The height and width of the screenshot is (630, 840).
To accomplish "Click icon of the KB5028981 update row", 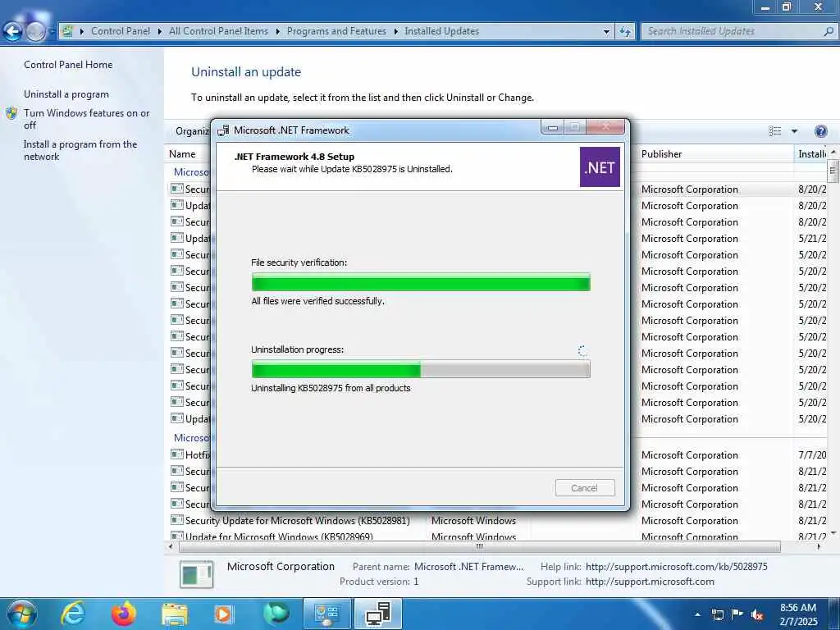I will (177, 519).
